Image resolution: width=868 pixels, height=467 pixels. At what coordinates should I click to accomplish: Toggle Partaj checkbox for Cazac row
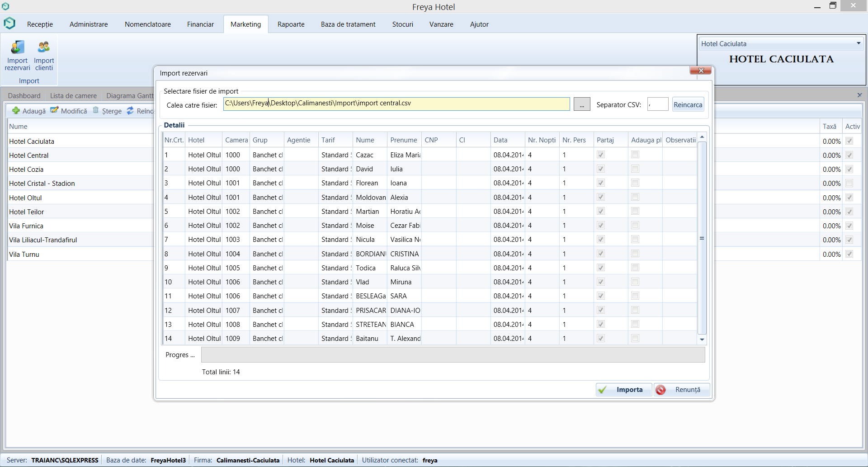point(601,155)
